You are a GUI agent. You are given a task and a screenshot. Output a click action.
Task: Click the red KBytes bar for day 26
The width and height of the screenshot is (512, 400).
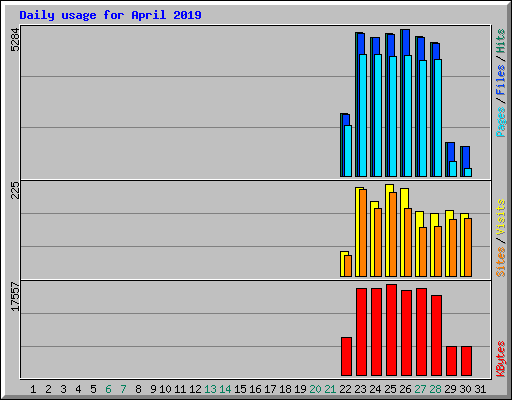click(406, 333)
